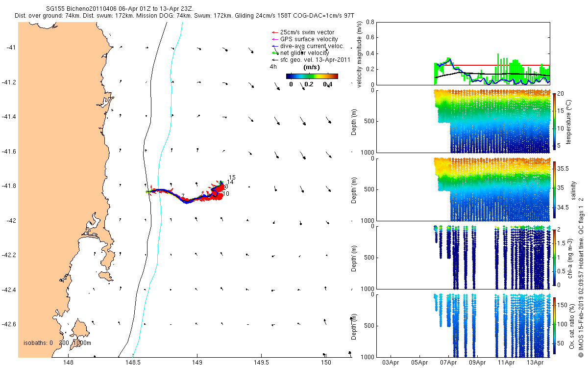Click the oxygen saturation ratio color bar
588x368 pixels.
[554, 325]
